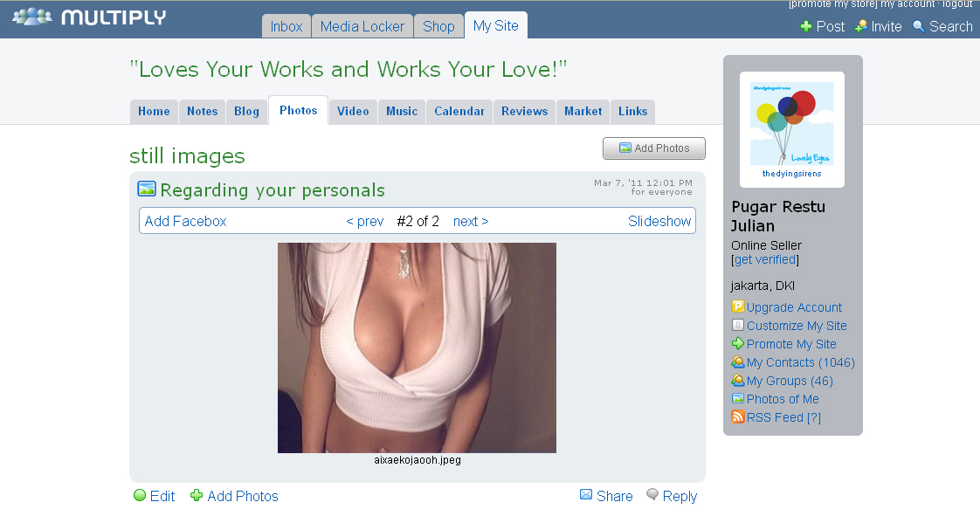This screenshot has width=980, height=523.
Task: Click the Share envelope icon
Action: pos(586,495)
